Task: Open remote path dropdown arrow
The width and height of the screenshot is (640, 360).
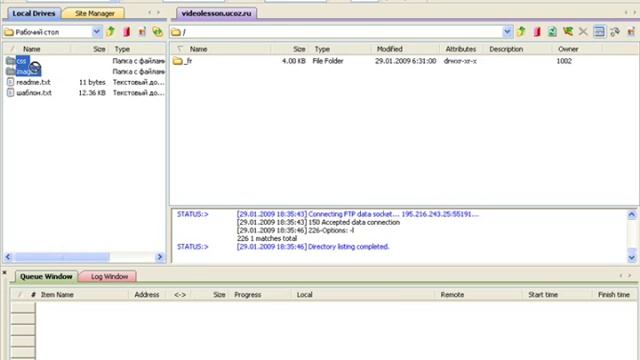Action: click(507, 31)
